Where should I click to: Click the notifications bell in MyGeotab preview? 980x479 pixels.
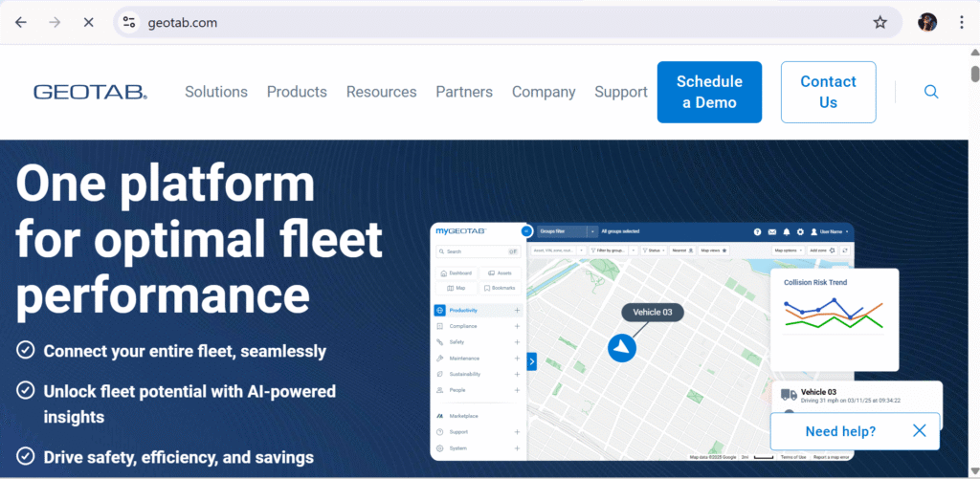click(x=787, y=231)
